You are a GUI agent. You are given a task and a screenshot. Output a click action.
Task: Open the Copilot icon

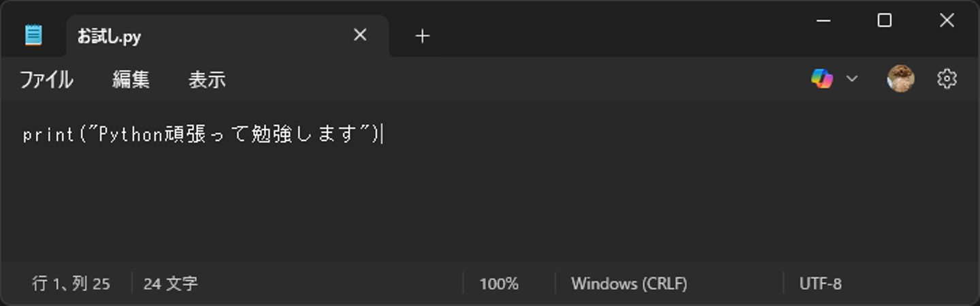click(822, 79)
